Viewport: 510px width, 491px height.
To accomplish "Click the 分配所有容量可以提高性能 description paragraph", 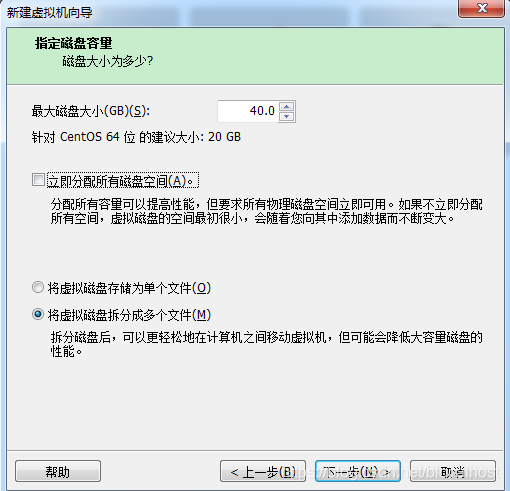I will pyautogui.click(x=266, y=211).
